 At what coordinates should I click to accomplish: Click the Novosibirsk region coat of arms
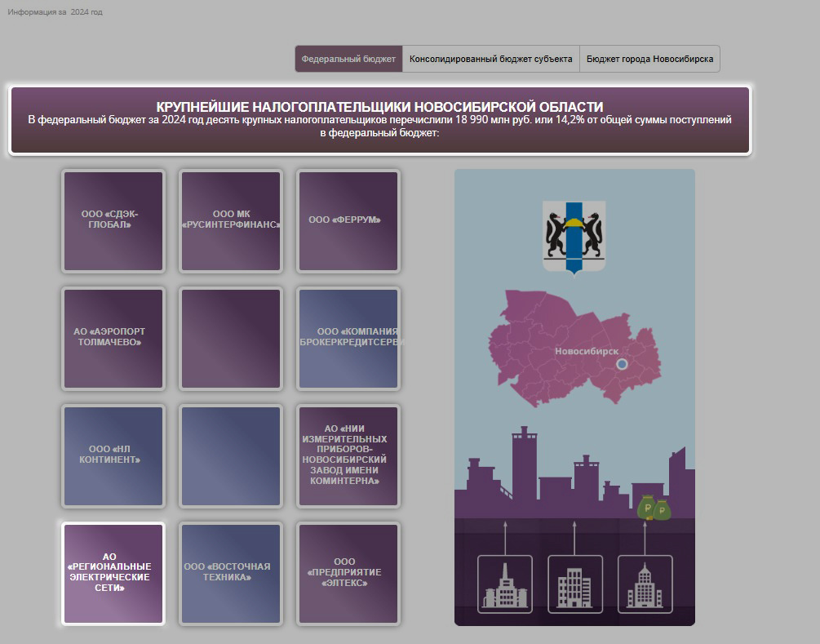(x=574, y=238)
